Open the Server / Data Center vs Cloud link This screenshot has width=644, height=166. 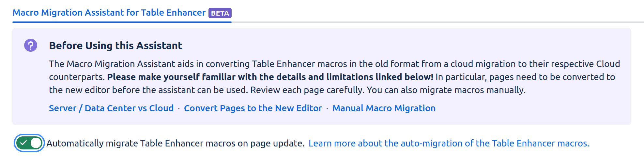111,108
